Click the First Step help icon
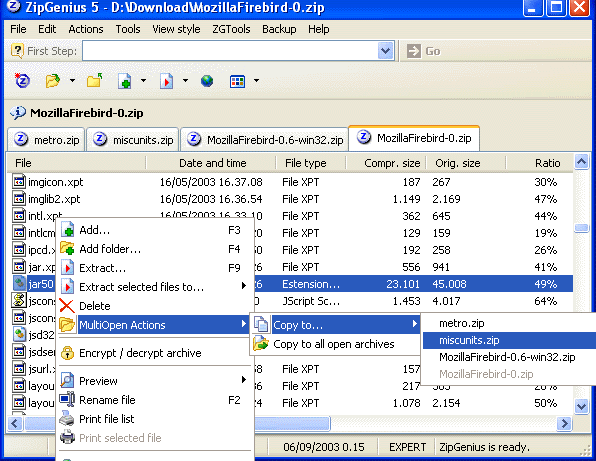The image size is (596, 461). click(x=17, y=50)
